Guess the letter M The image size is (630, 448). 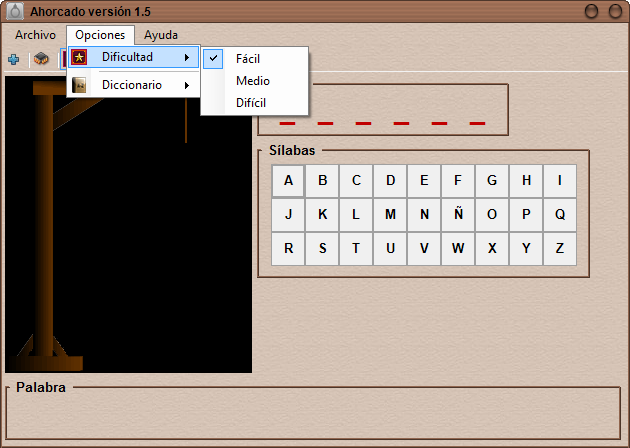click(x=390, y=215)
